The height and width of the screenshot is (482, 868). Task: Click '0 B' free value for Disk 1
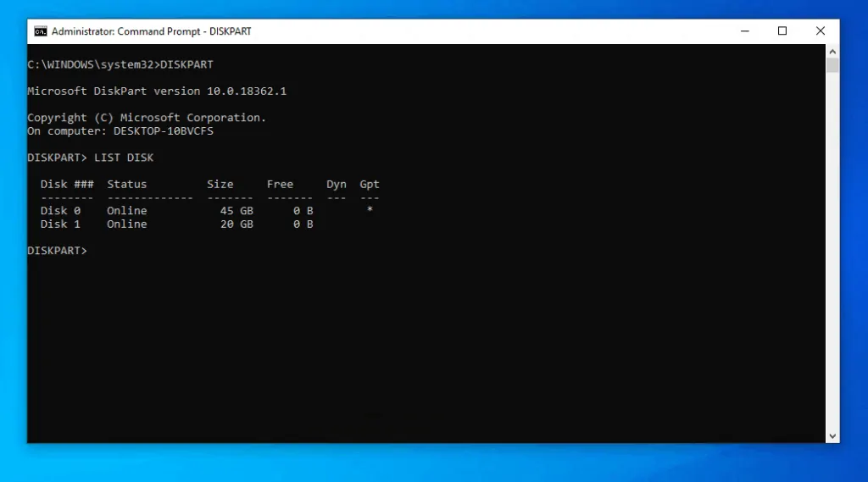click(303, 224)
